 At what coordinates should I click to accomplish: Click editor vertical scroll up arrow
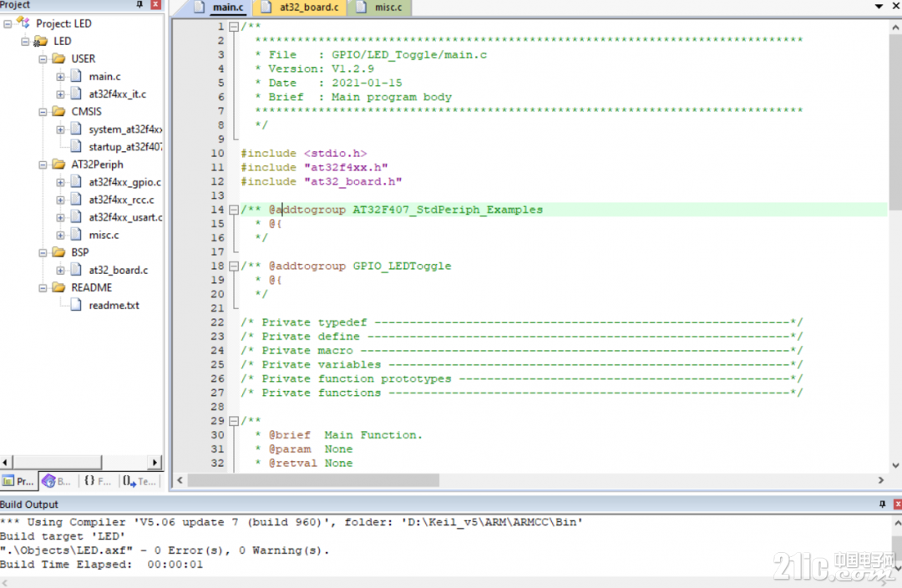tap(895, 27)
